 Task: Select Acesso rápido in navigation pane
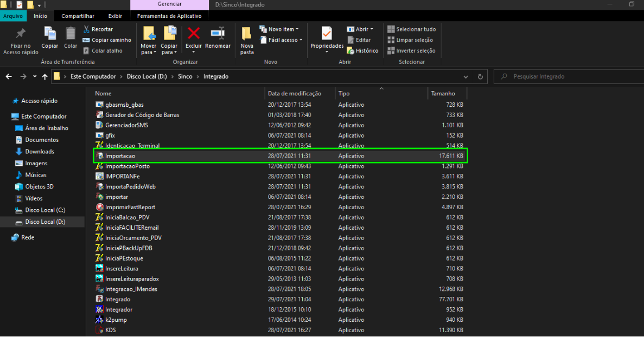pos(35,101)
